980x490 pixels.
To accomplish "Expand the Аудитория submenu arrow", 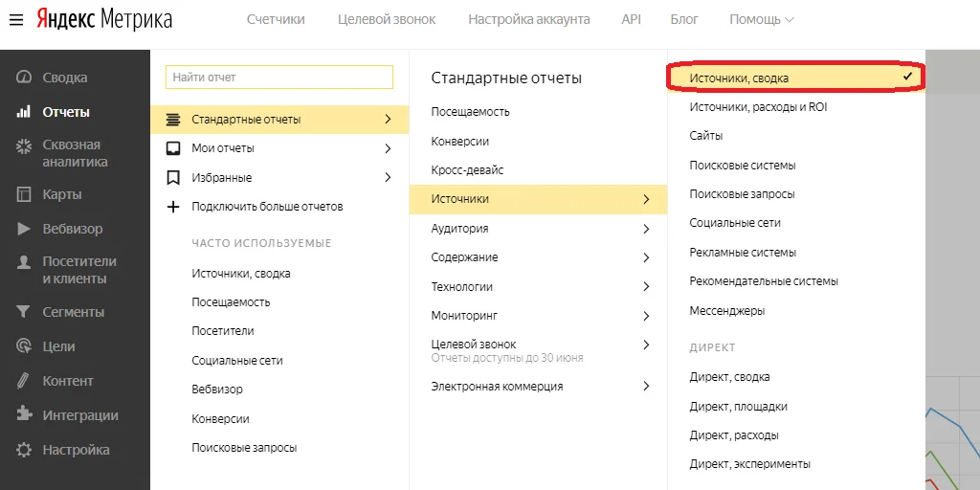I will point(646,229).
